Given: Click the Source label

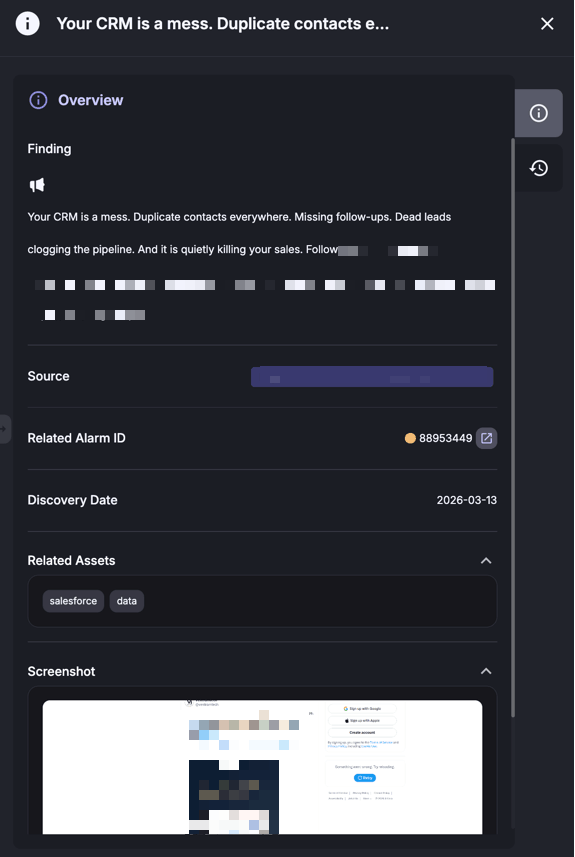Looking at the screenshot, I should pos(49,376).
